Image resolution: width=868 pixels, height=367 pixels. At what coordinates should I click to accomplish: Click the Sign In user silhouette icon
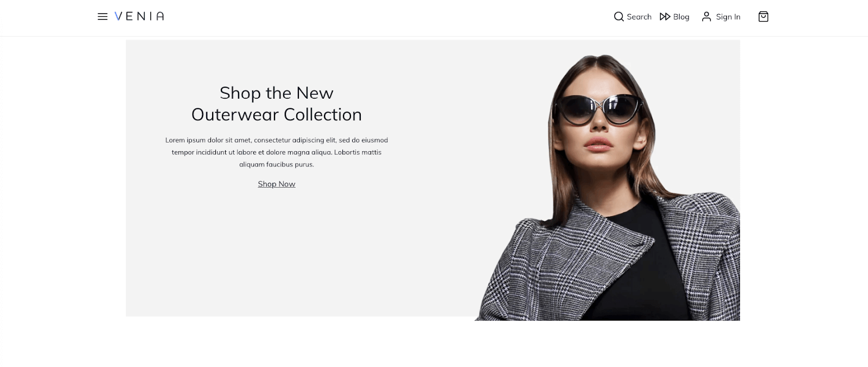706,17
